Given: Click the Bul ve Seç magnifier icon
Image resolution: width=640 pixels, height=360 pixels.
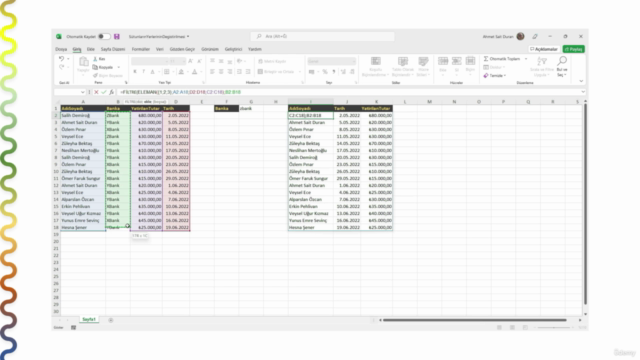Looking at the screenshot, I should point(562,61).
